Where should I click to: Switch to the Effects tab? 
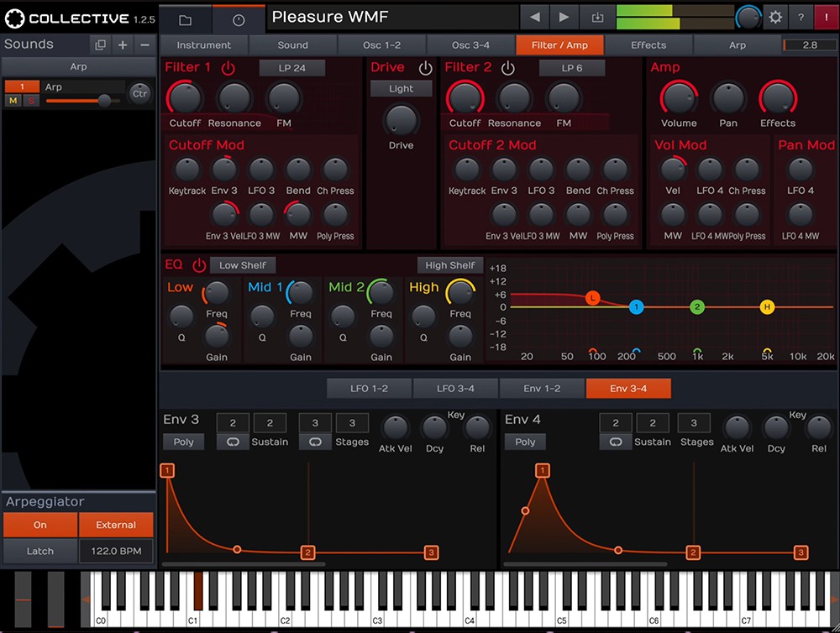point(648,44)
